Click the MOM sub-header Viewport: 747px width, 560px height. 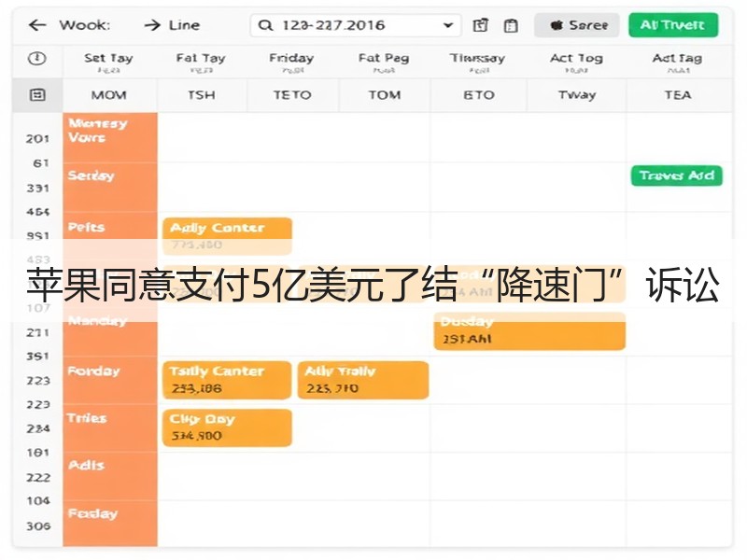[x=108, y=95]
